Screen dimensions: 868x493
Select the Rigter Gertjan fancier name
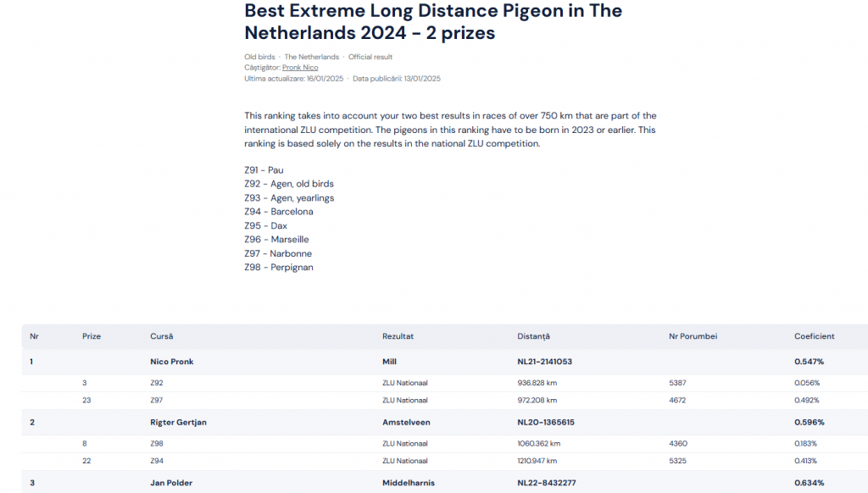click(178, 423)
